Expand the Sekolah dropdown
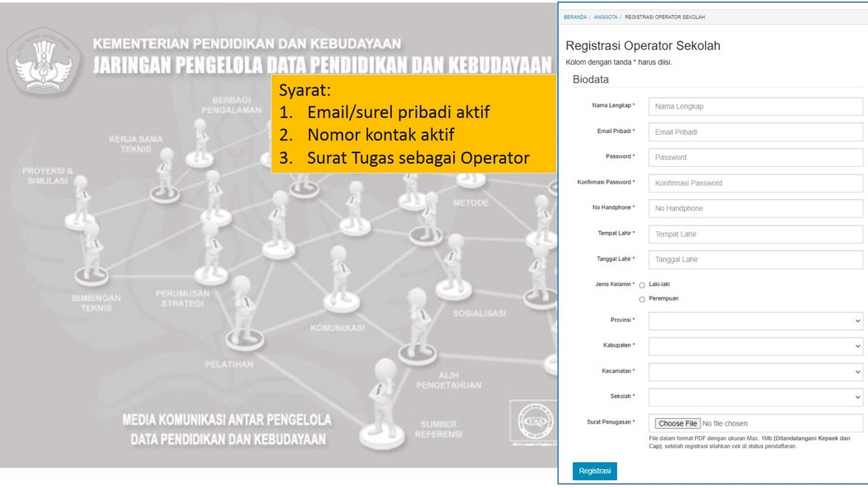The height and width of the screenshot is (488, 868). tap(755, 397)
